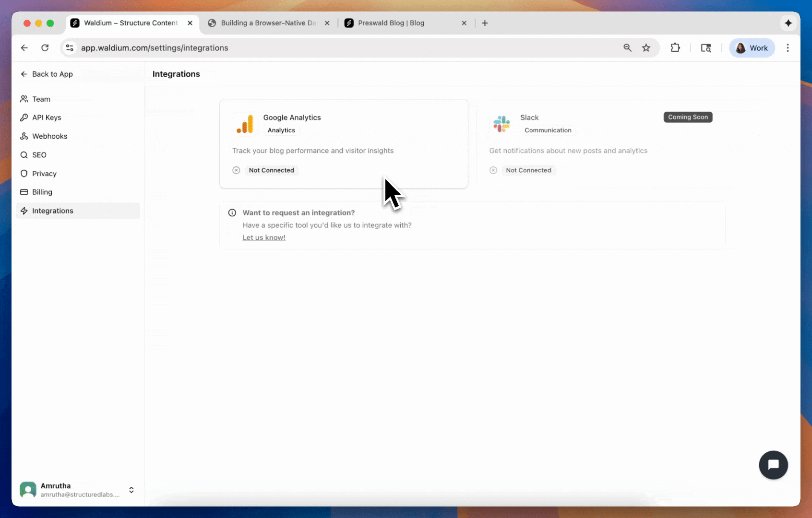Select Team in the sidebar
The height and width of the screenshot is (518, 812).
point(41,99)
